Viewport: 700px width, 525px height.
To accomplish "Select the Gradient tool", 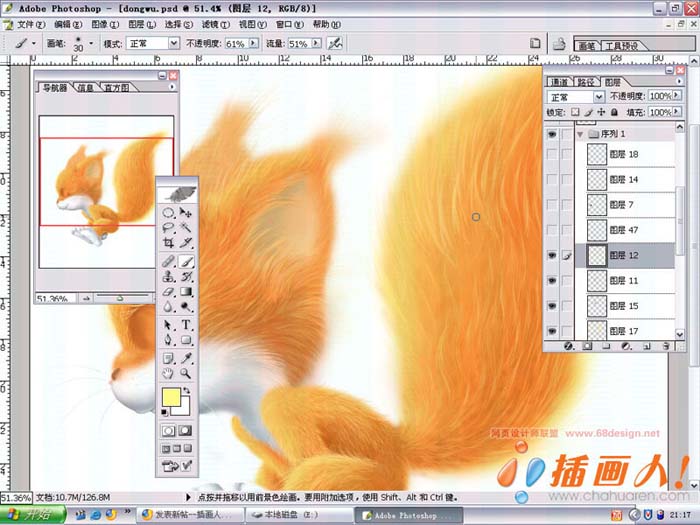I will [x=186, y=292].
